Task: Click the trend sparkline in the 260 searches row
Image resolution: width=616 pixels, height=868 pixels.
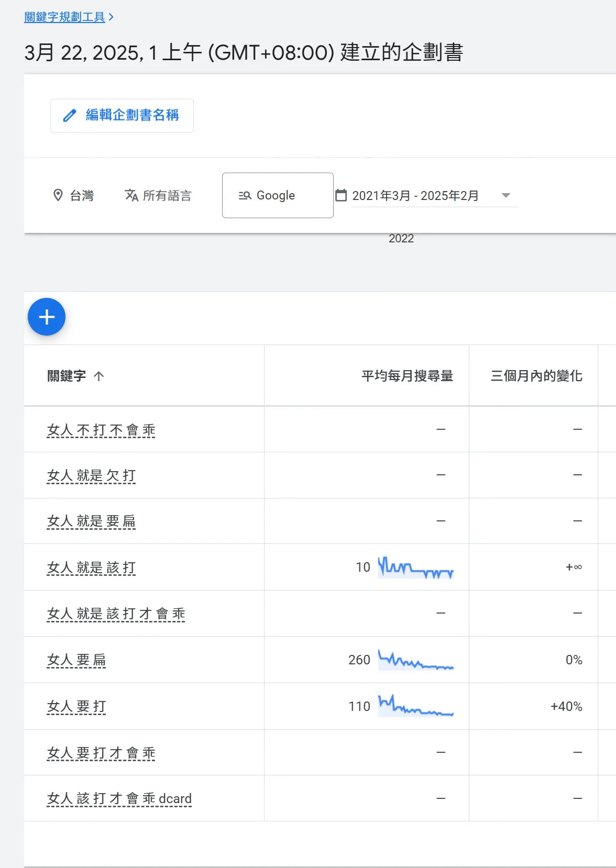Action: tap(416, 660)
